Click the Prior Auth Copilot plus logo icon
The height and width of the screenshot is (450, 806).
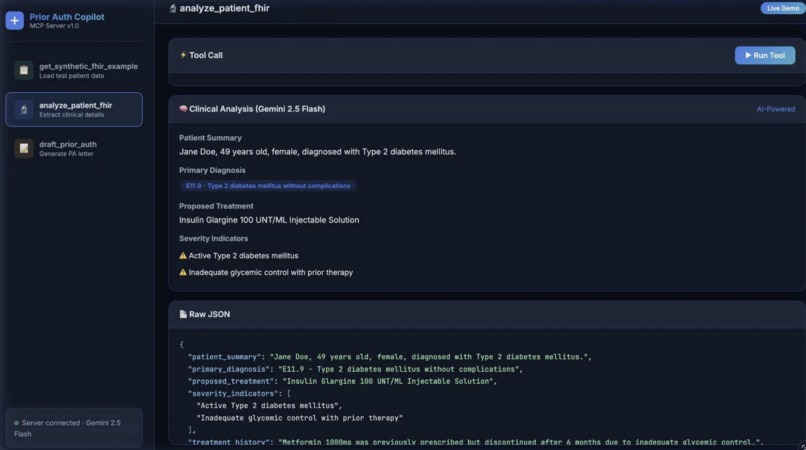tap(14, 21)
